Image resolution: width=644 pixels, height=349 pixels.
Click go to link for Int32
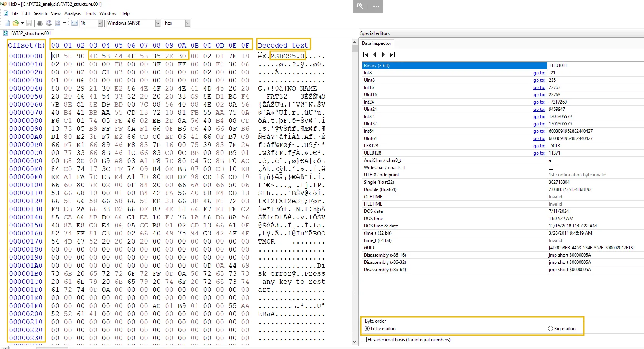pyautogui.click(x=539, y=117)
